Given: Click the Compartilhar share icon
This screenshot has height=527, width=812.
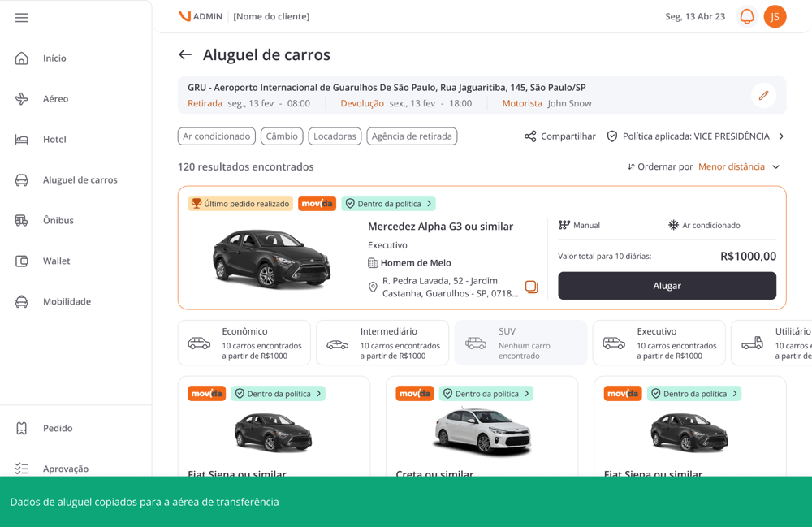Looking at the screenshot, I should tap(529, 136).
